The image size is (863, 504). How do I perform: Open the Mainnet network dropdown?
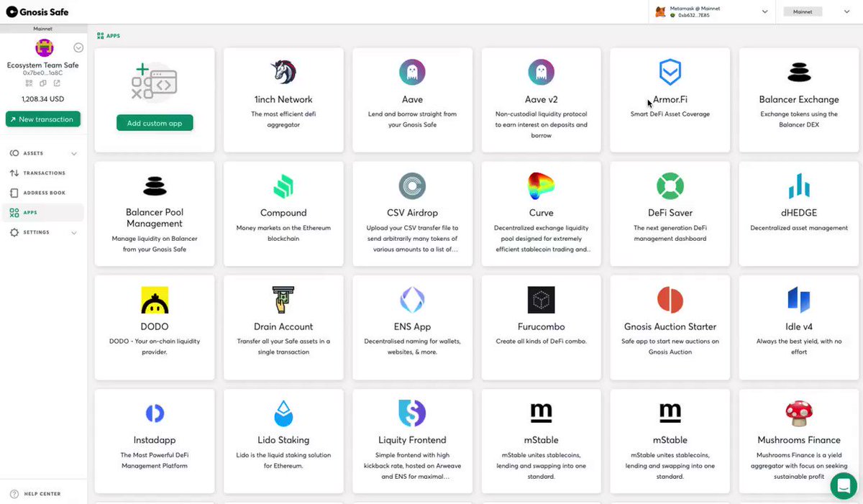846,12
